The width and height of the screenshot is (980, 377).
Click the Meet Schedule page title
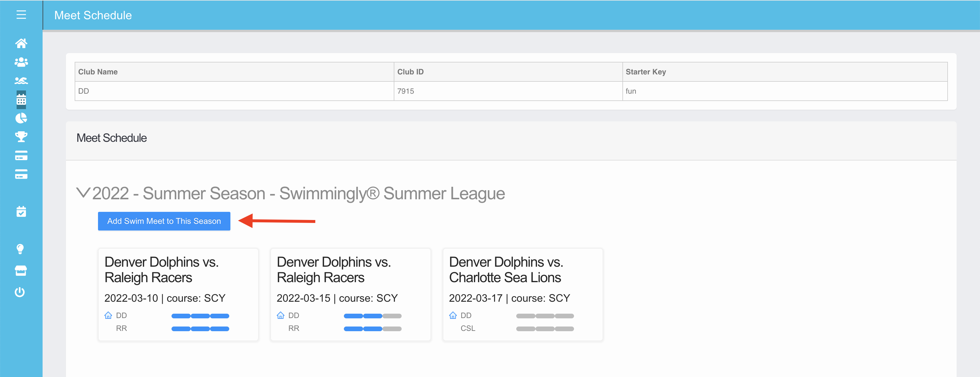pos(93,15)
